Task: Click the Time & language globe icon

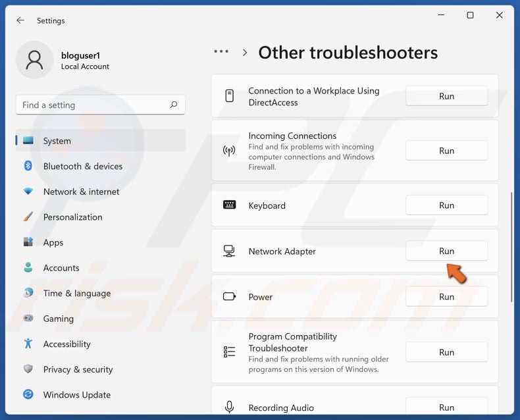Action: coord(28,292)
